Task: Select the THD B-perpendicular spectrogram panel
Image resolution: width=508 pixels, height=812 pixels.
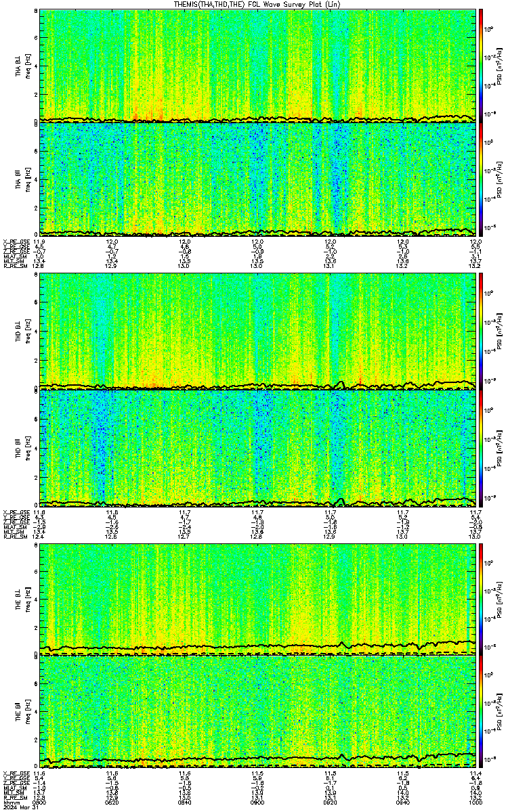Action: click(x=257, y=331)
